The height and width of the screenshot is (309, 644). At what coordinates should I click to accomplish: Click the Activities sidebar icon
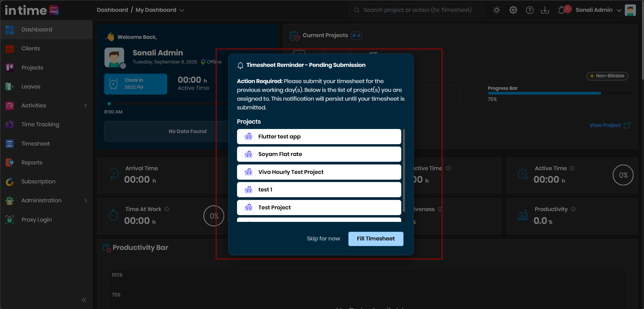coord(10,106)
